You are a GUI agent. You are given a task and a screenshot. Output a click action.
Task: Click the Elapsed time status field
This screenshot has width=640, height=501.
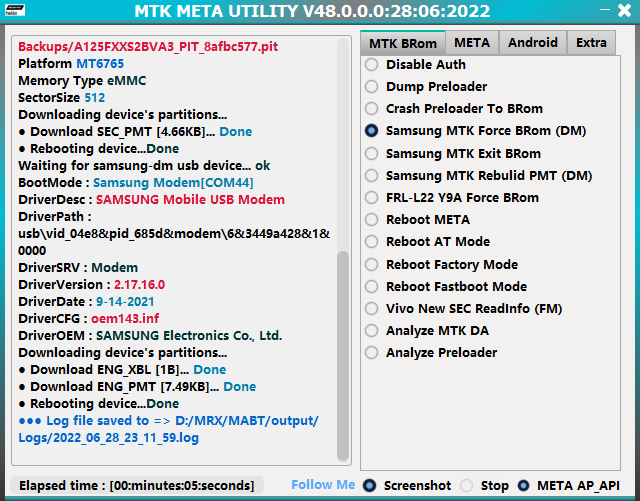(x=137, y=485)
